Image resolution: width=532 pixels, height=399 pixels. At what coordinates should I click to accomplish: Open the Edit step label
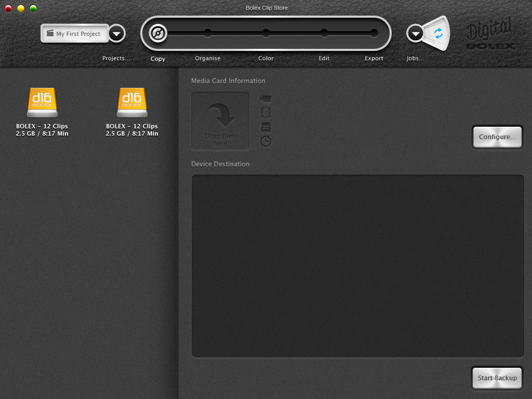coord(324,58)
